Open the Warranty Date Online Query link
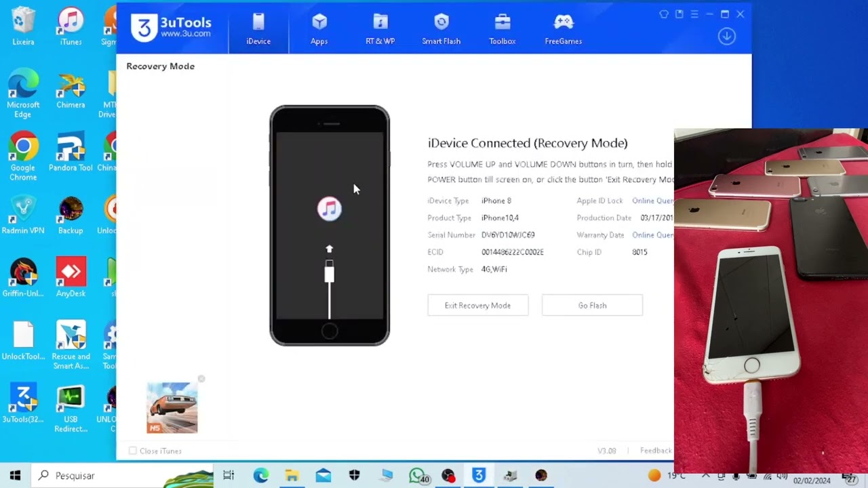 tap(653, 235)
